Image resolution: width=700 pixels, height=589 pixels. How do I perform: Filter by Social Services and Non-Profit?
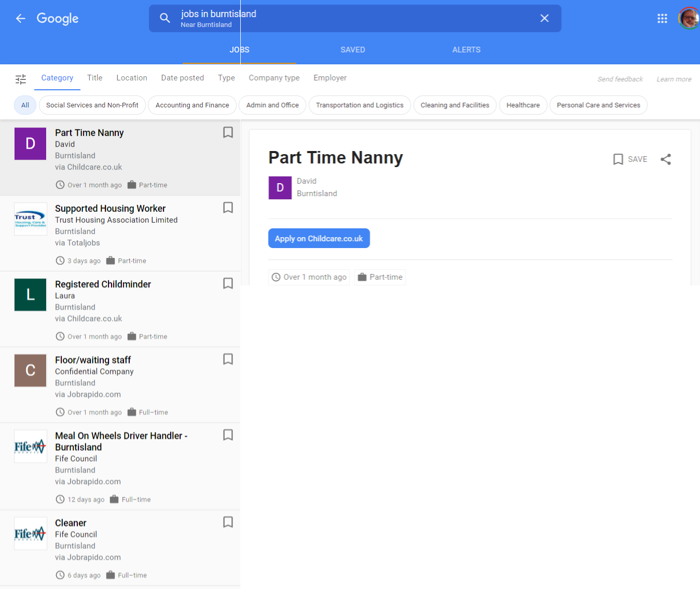[x=92, y=105]
